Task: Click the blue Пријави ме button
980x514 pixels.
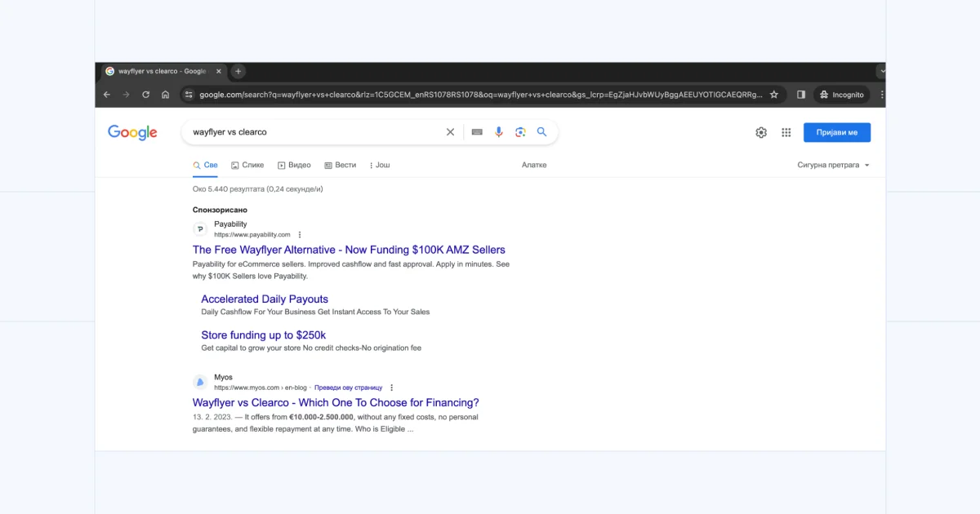Action: point(837,132)
